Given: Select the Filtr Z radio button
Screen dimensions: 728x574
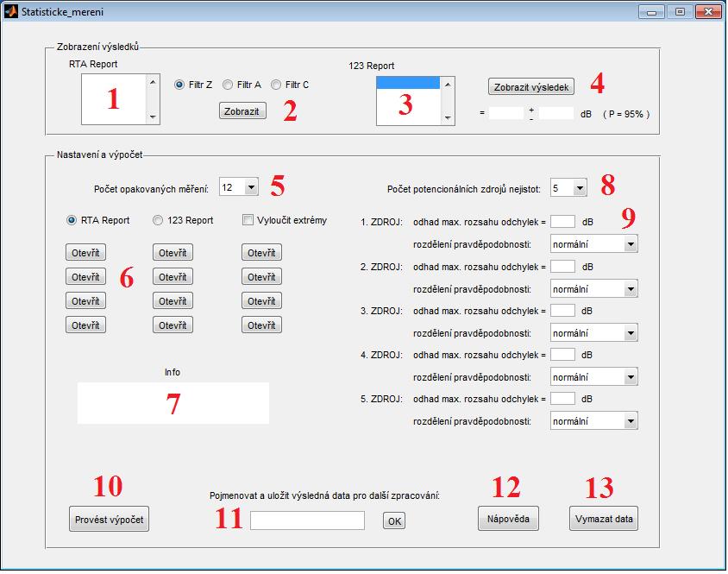Looking at the screenshot, I should pyautogui.click(x=179, y=85).
